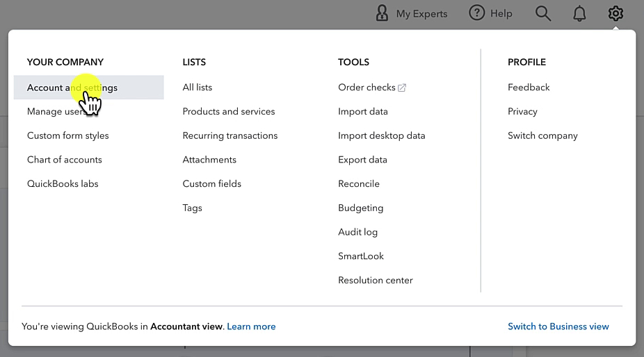Open Custom form styles
This screenshot has height=357, width=644.
67,136
